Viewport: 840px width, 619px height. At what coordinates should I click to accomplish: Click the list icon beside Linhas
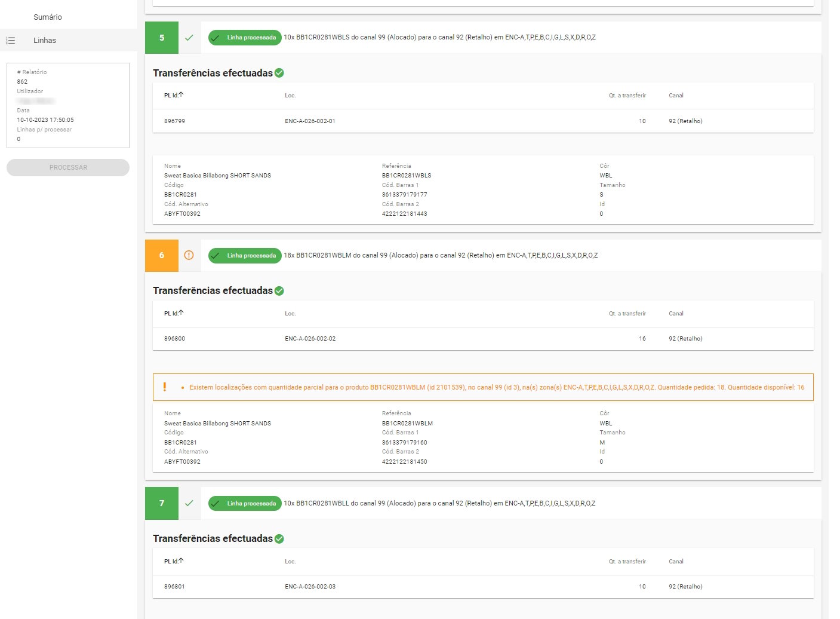tap(10, 41)
